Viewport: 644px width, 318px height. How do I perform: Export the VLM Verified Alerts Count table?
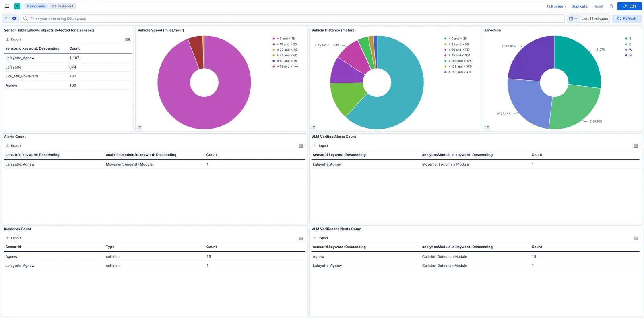click(x=321, y=146)
